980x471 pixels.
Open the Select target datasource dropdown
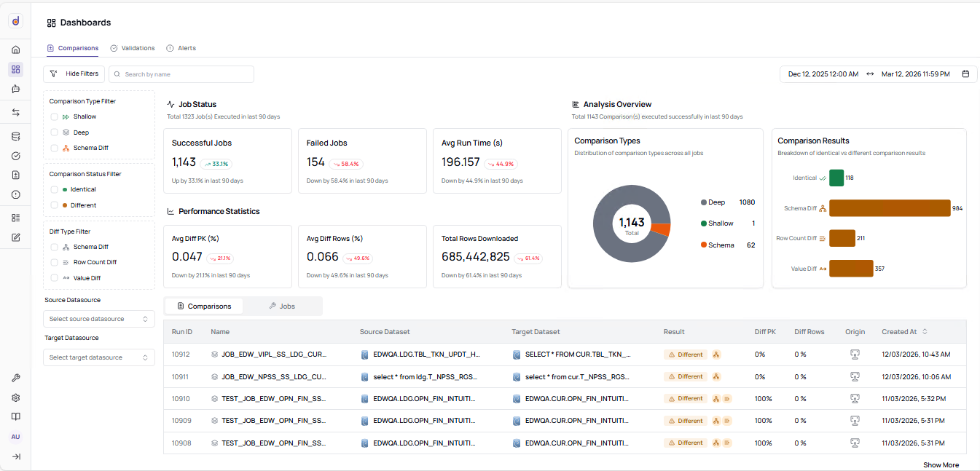pyautogui.click(x=98, y=357)
